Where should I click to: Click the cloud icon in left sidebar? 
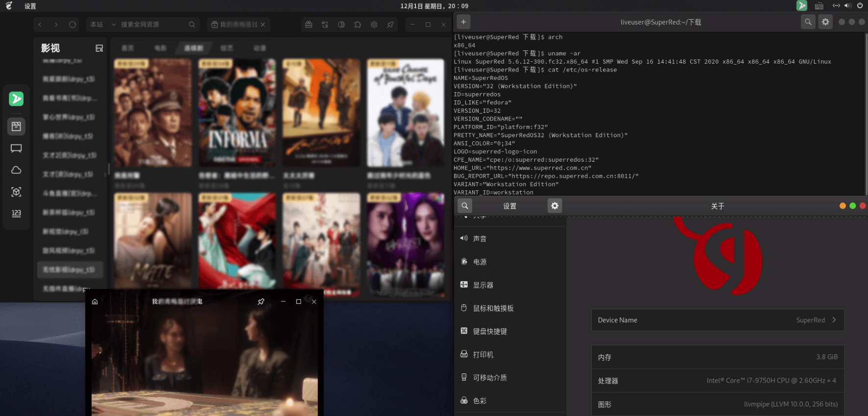pos(16,170)
